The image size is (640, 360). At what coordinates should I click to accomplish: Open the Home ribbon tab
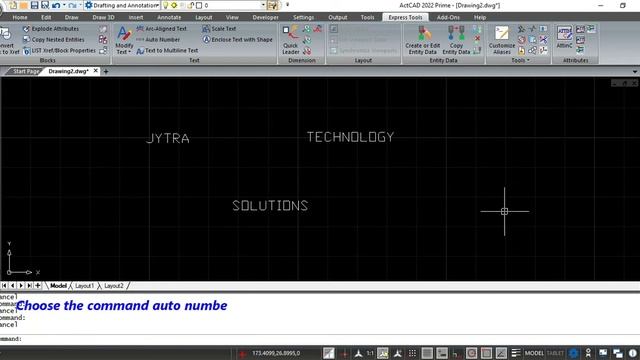click(x=20, y=18)
